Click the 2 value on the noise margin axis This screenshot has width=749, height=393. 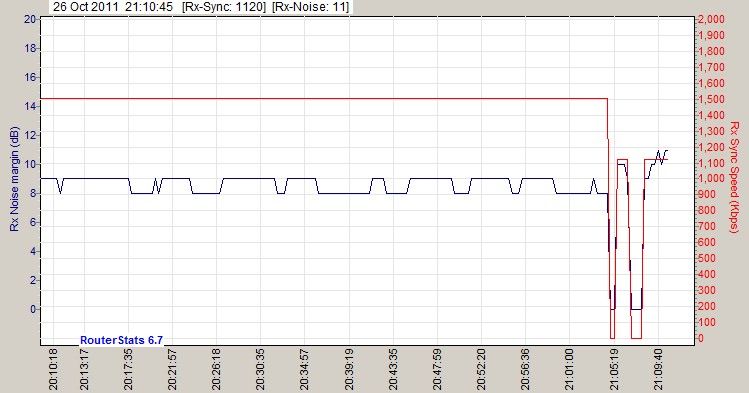(x=32, y=280)
